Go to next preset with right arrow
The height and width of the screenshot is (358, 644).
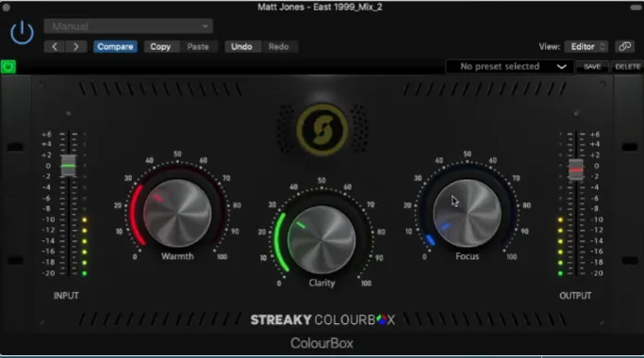[x=76, y=46]
